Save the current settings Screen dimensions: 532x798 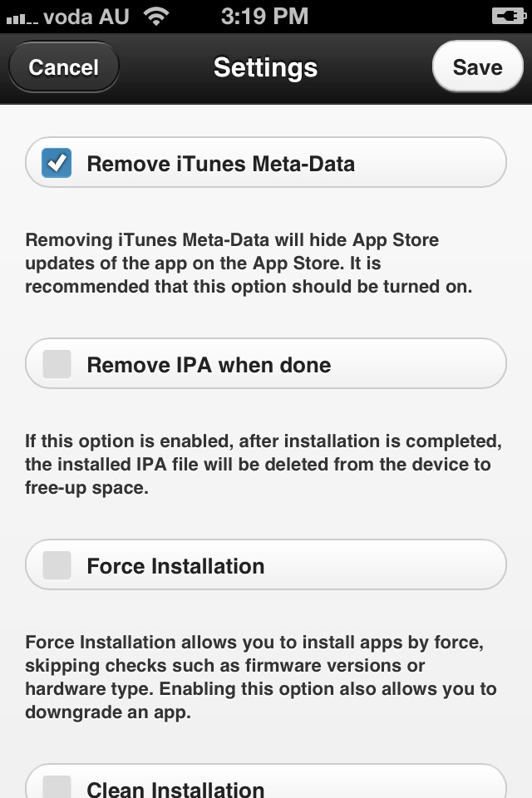[477, 66]
